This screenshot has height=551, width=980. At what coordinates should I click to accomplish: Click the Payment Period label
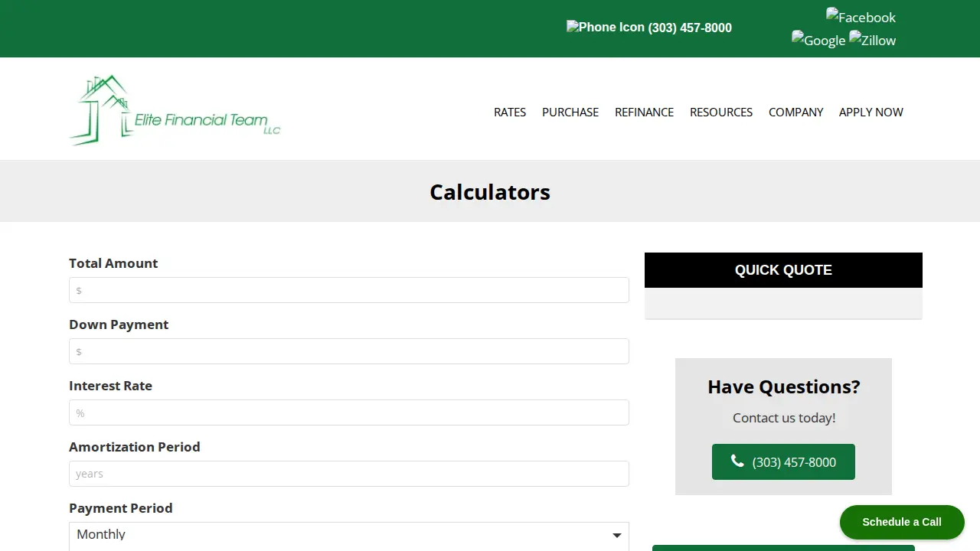(121, 508)
